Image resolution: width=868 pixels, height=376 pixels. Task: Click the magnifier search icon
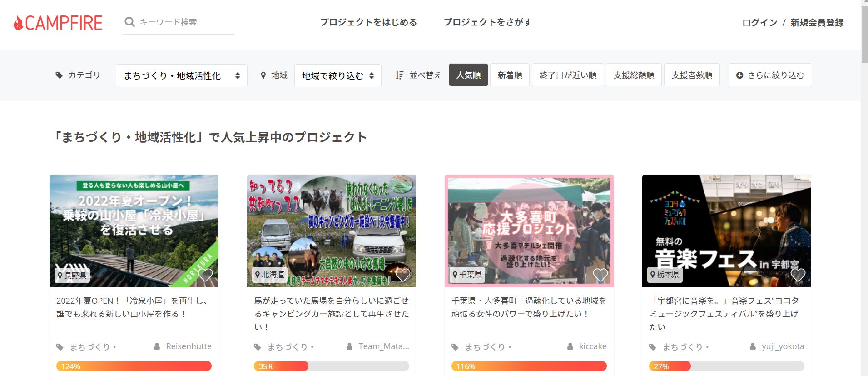coord(130,22)
